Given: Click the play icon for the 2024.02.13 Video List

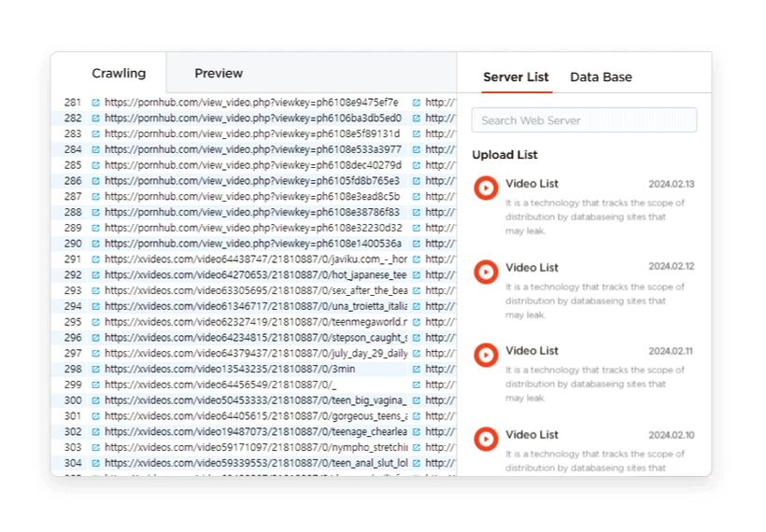Looking at the screenshot, I should coord(486,188).
